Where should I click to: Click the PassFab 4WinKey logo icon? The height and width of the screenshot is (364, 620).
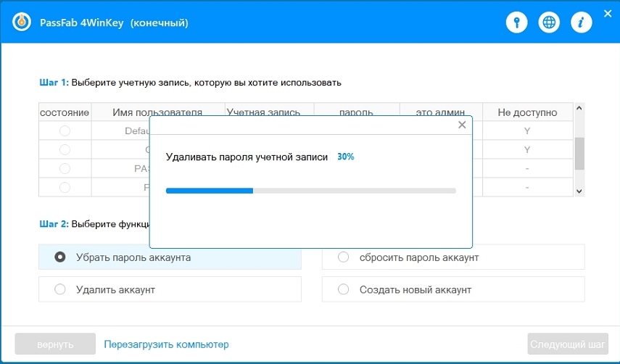pyautogui.click(x=22, y=22)
